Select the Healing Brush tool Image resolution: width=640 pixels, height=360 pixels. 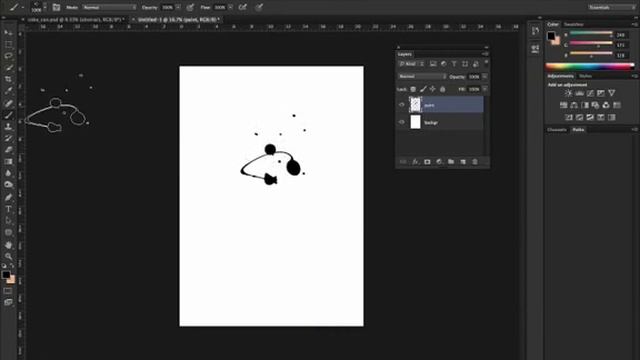8,104
